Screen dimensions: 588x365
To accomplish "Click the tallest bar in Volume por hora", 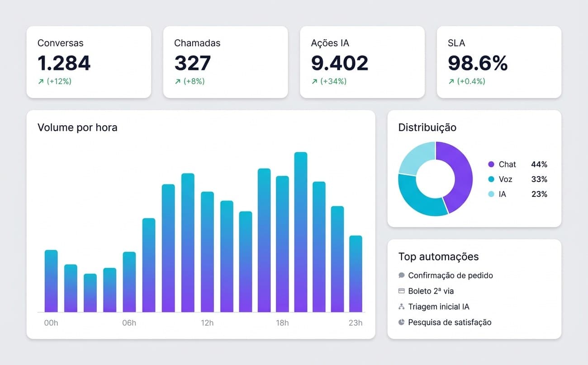I will [x=301, y=232].
